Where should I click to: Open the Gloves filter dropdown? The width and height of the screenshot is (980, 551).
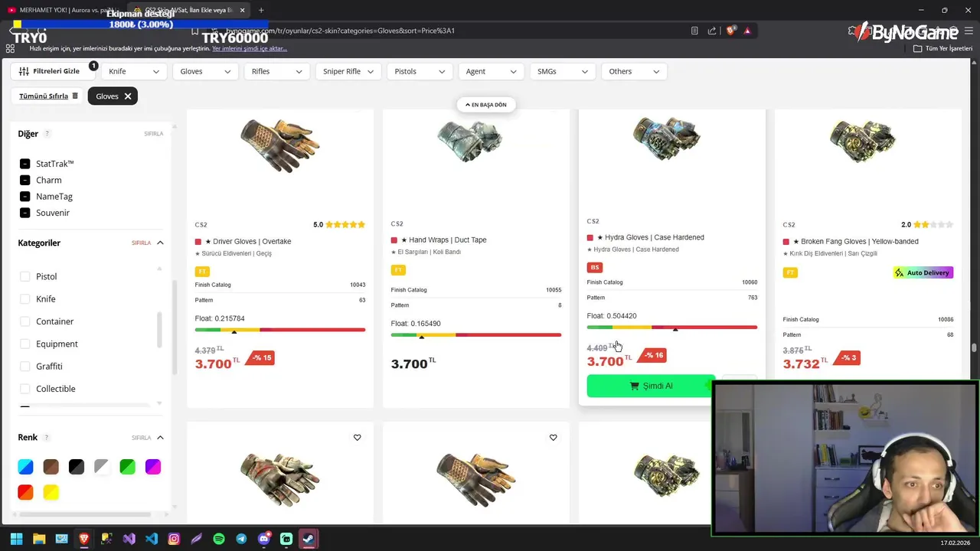point(205,71)
